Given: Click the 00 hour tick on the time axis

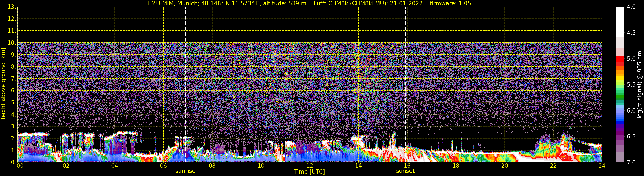Looking at the screenshot, I should click(x=20, y=166).
